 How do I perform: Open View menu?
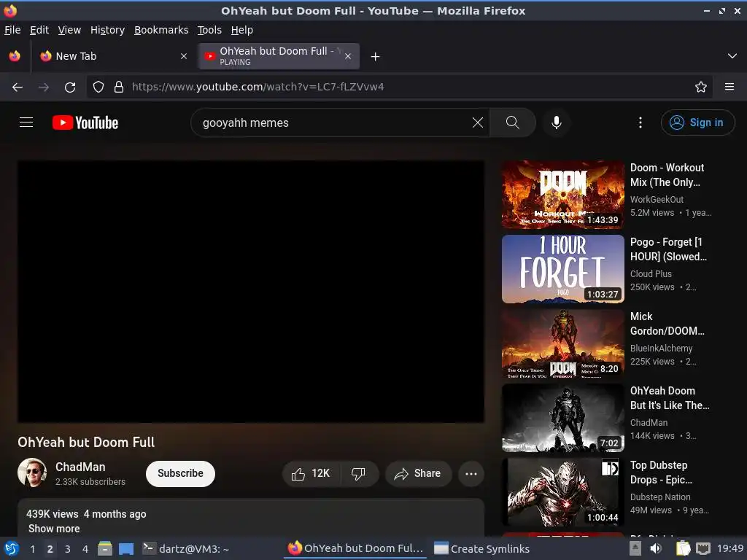[x=69, y=30]
